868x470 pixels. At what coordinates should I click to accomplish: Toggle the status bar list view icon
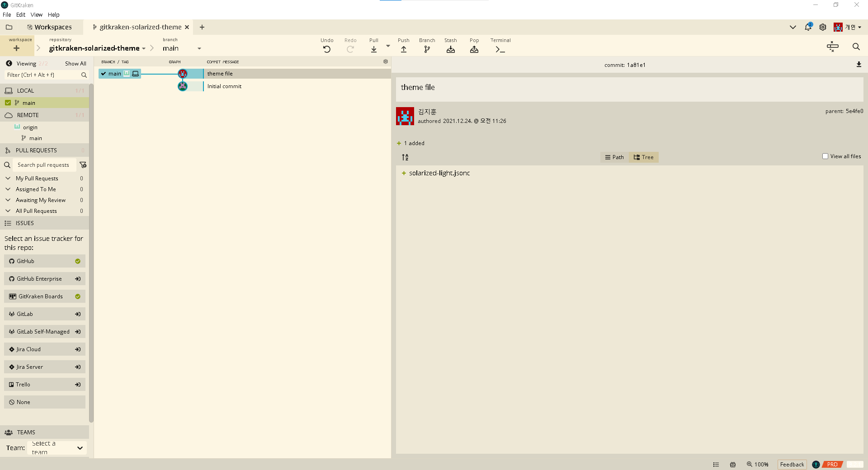pyautogui.click(x=716, y=465)
